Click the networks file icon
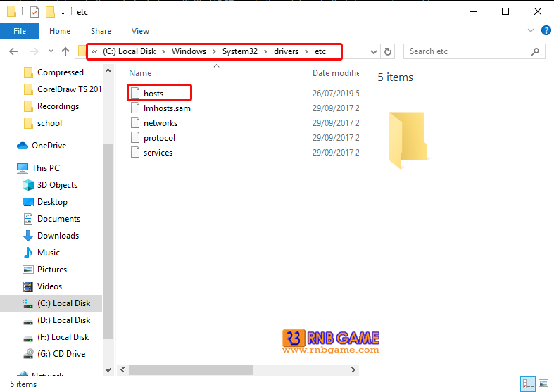This screenshot has width=554, height=392. pyautogui.click(x=135, y=123)
